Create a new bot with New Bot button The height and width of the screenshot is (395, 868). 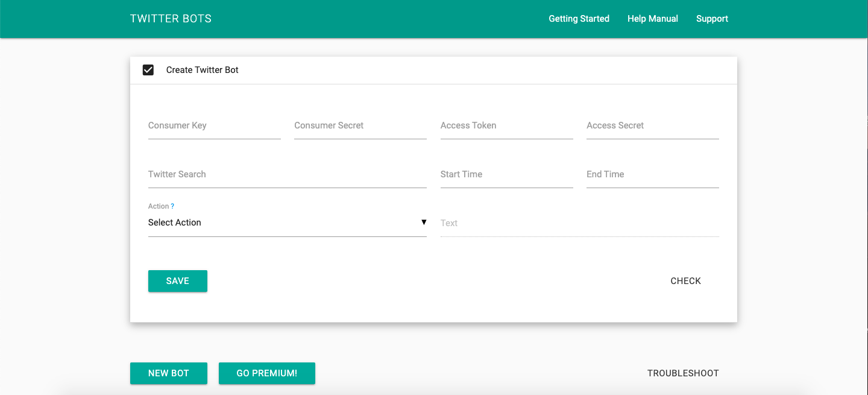tap(169, 373)
